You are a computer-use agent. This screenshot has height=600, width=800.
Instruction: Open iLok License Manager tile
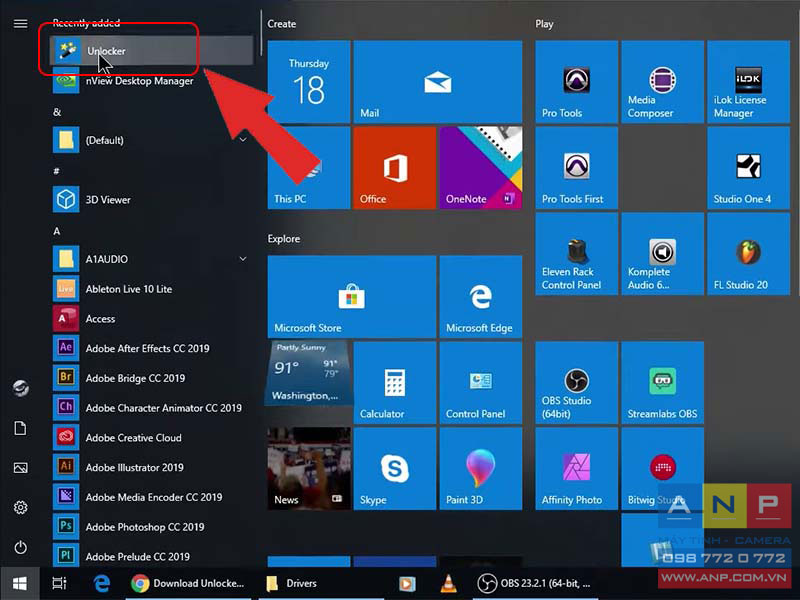(x=748, y=82)
